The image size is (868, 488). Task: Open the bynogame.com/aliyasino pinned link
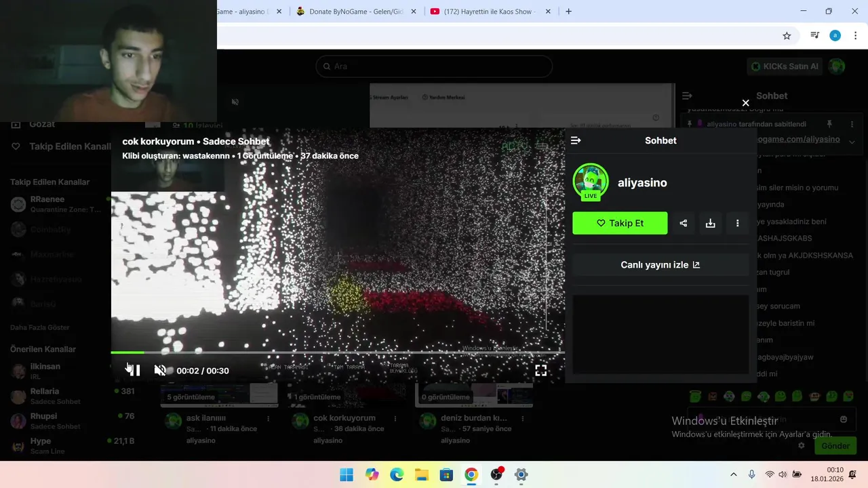(797, 140)
